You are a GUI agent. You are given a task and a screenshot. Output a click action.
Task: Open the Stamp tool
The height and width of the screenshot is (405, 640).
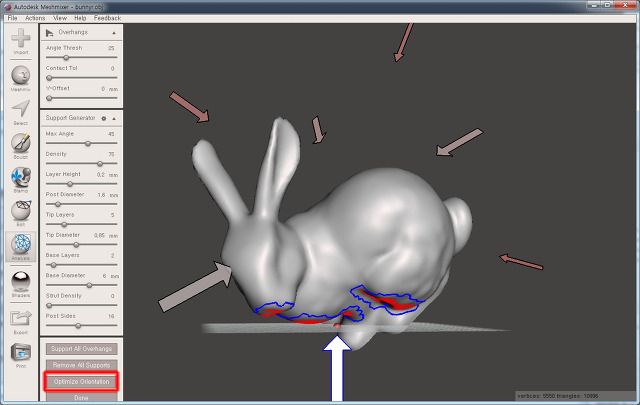(21, 180)
